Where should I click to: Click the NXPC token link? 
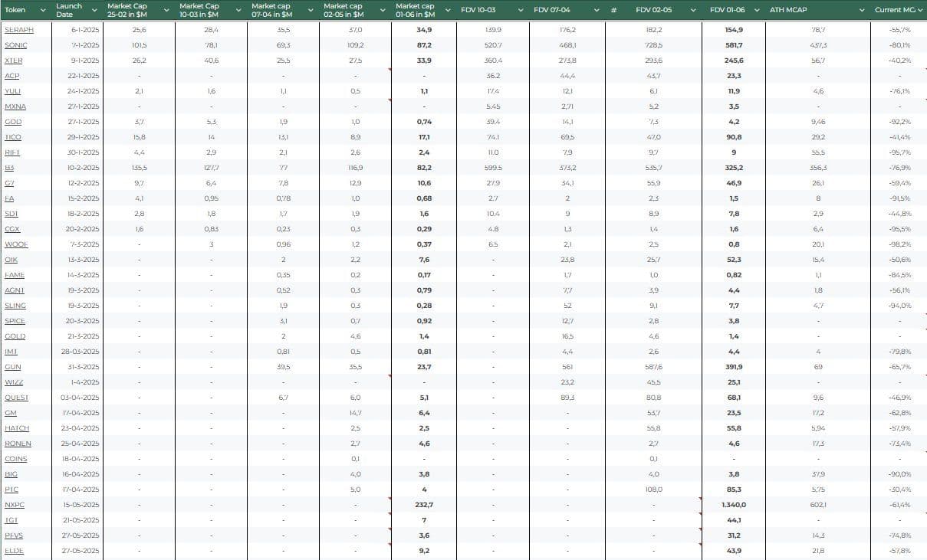tap(15, 505)
